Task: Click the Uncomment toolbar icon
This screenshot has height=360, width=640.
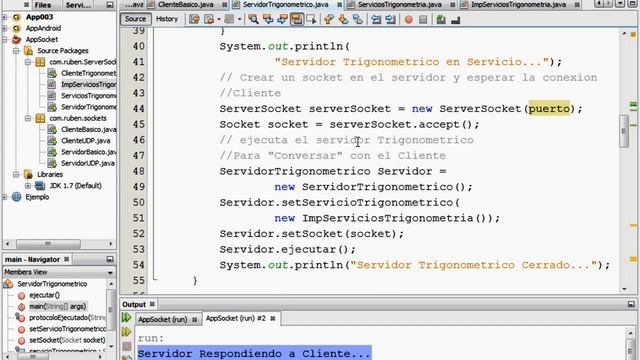Action: pos(456,19)
